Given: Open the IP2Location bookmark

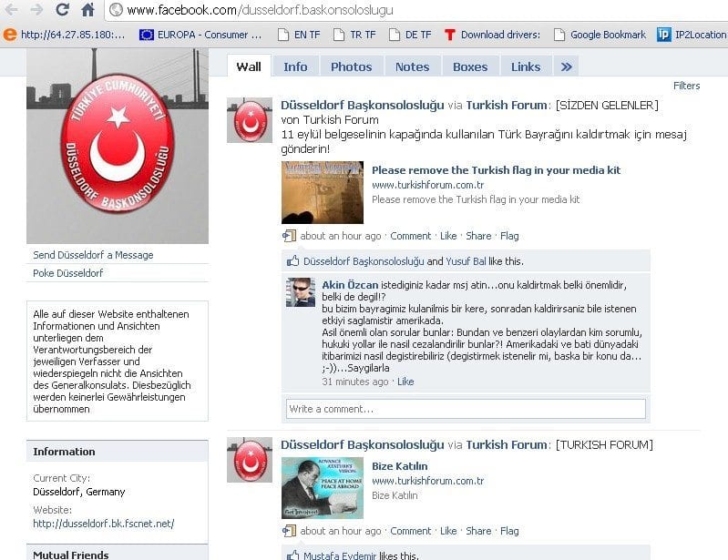Looking at the screenshot, I should coord(692,35).
